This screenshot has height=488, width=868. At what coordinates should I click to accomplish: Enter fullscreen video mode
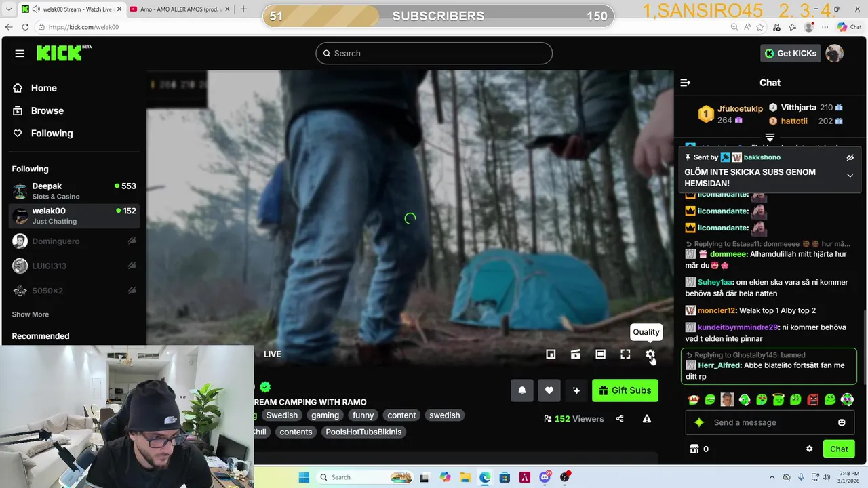coord(625,354)
